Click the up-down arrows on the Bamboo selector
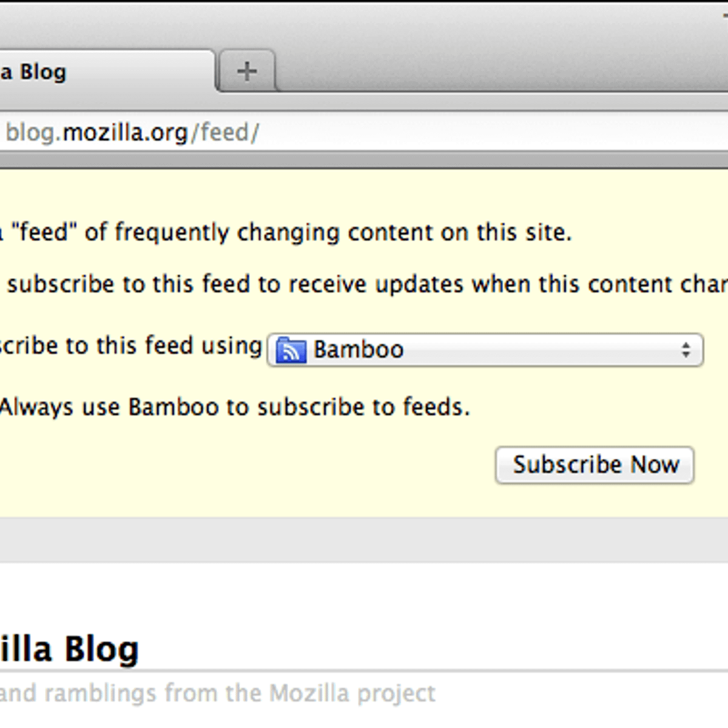728x728 pixels. (x=686, y=350)
